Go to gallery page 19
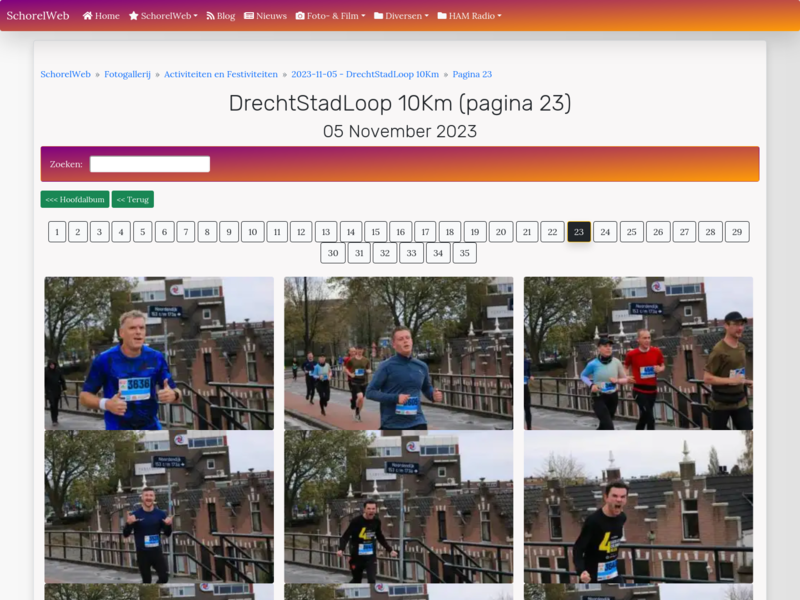Image resolution: width=800 pixels, height=600 pixels. 475,232
